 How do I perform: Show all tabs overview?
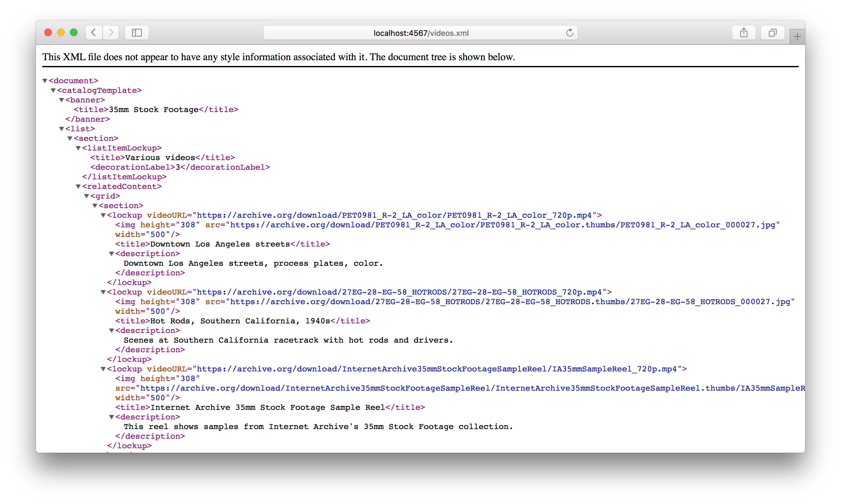tap(772, 33)
